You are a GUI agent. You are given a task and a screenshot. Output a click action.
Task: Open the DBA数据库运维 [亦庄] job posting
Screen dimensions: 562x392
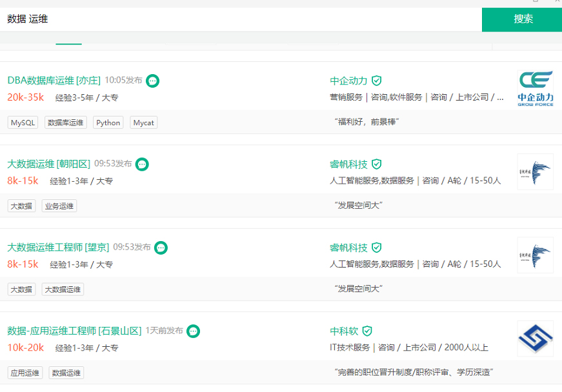pyautogui.click(x=54, y=81)
